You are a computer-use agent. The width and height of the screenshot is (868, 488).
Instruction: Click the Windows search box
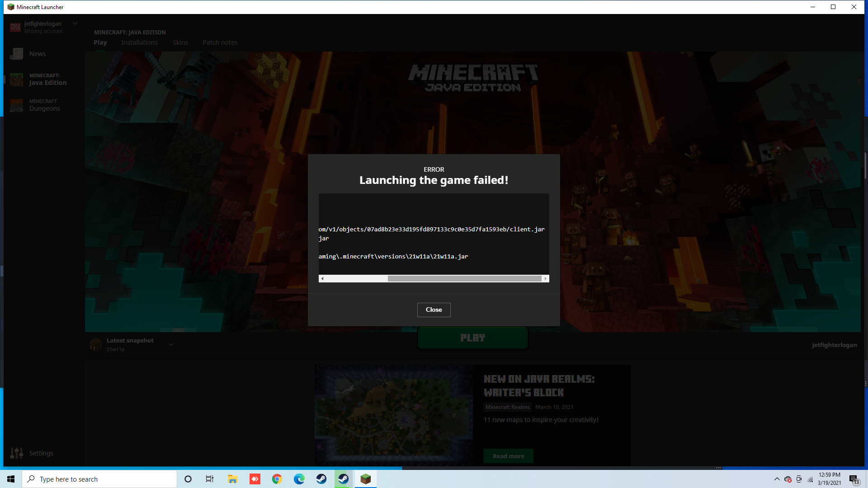(99, 479)
